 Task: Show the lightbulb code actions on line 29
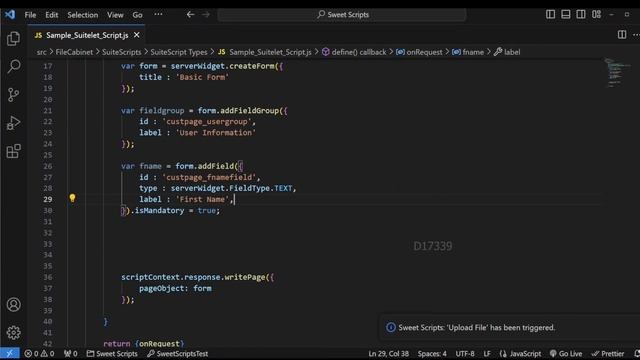click(72, 198)
